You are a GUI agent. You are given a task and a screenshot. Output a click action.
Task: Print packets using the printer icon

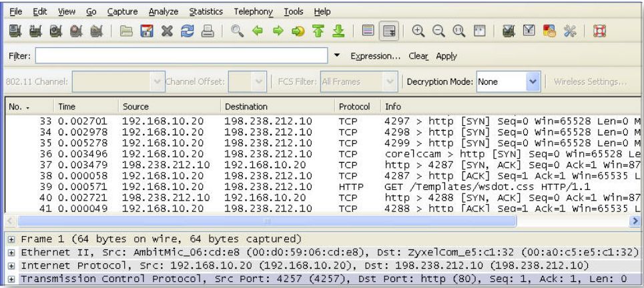(x=208, y=31)
